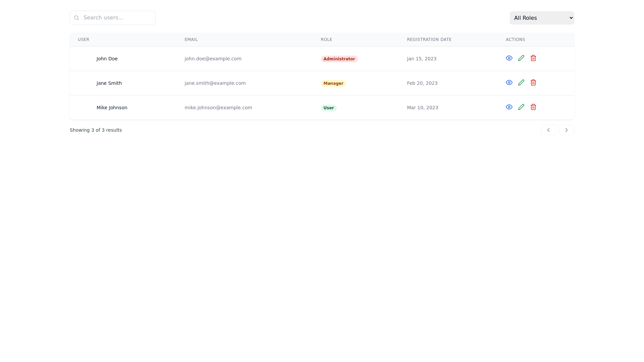Edit John Doe using pencil icon
Viewport: 644px width, 362px height.
tap(521, 58)
